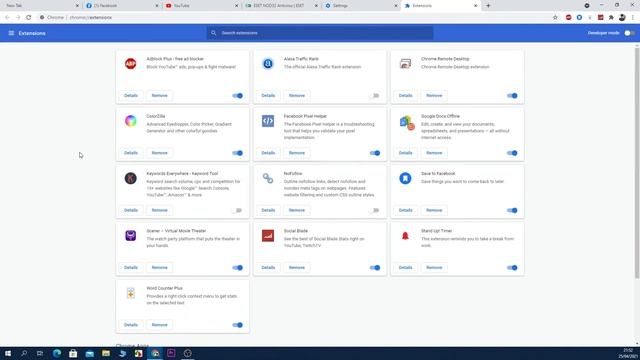Switch to the Facebook browser tab
This screenshot has height=360, width=640.
pos(121,6)
